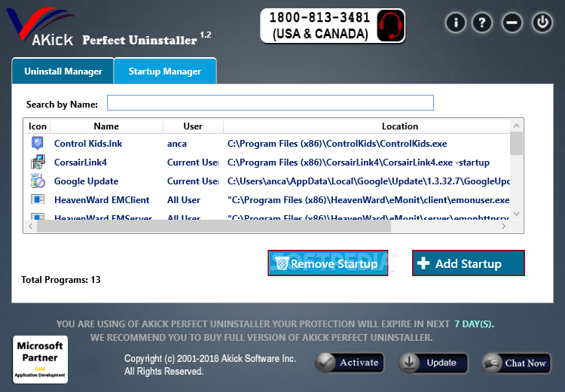
Task: Click the Update button
Action: pos(433,363)
